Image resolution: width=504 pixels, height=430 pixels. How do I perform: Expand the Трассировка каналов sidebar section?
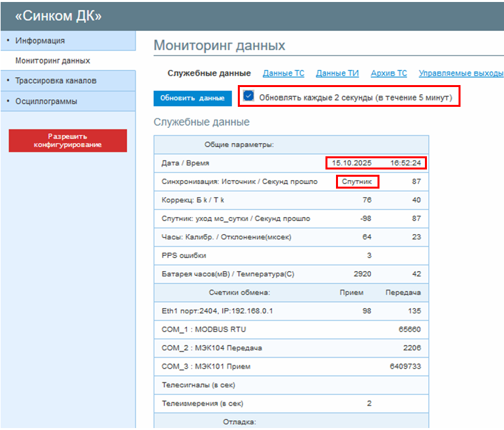coord(56,80)
